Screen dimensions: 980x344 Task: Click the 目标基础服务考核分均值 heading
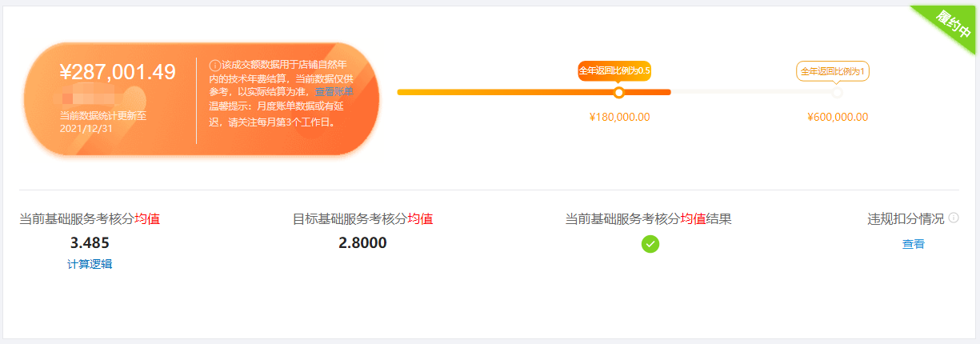[x=362, y=218]
